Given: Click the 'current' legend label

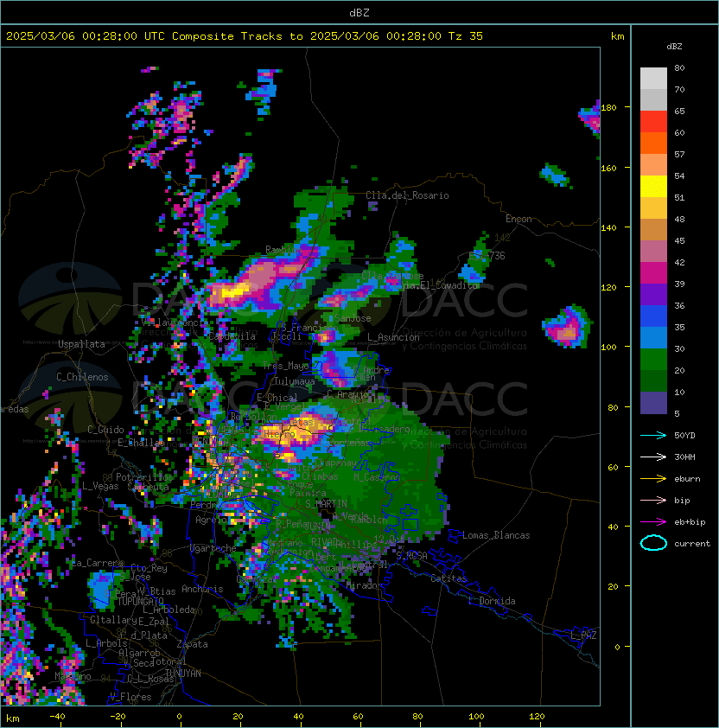Looking at the screenshot, I should coord(692,544).
